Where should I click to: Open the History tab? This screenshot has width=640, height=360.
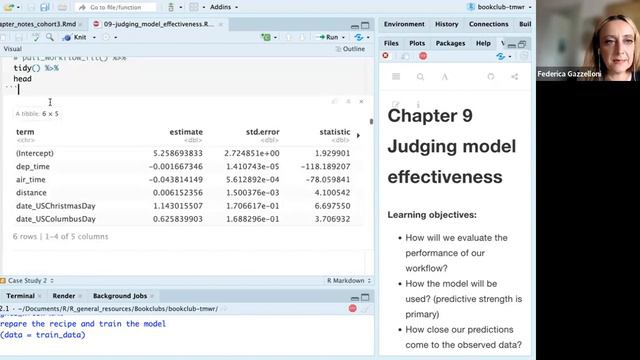click(x=447, y=24)
